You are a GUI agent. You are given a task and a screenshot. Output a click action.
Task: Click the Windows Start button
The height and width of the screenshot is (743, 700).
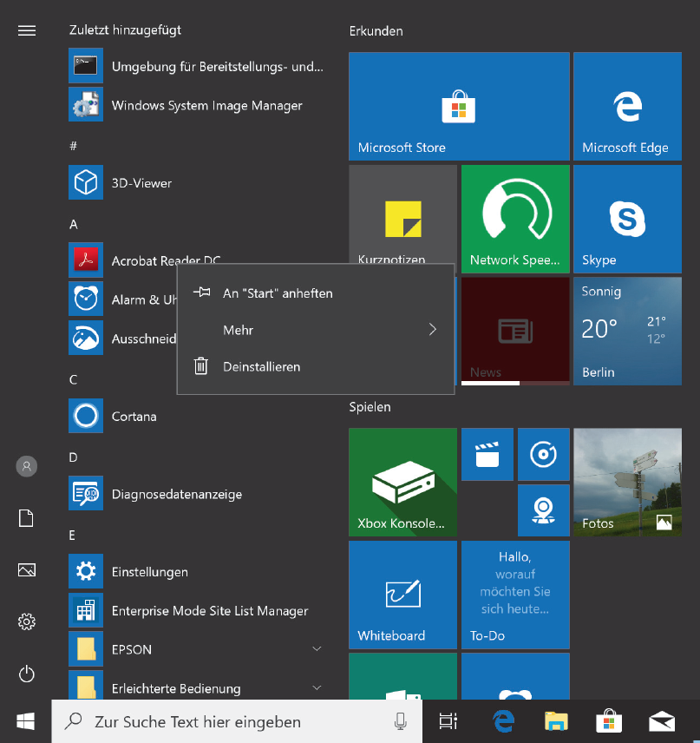click(25, 721)
